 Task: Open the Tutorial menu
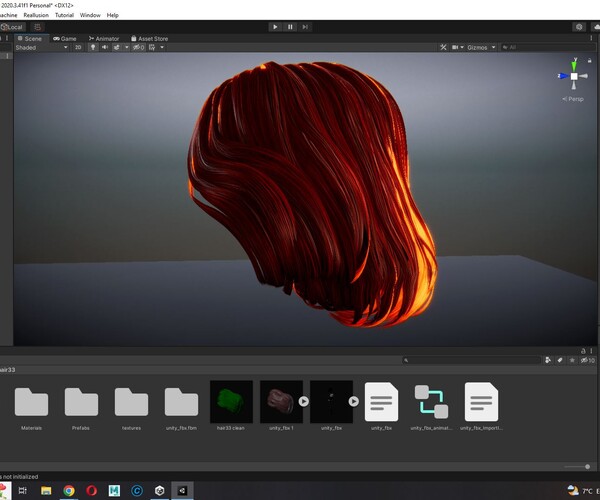64,15
